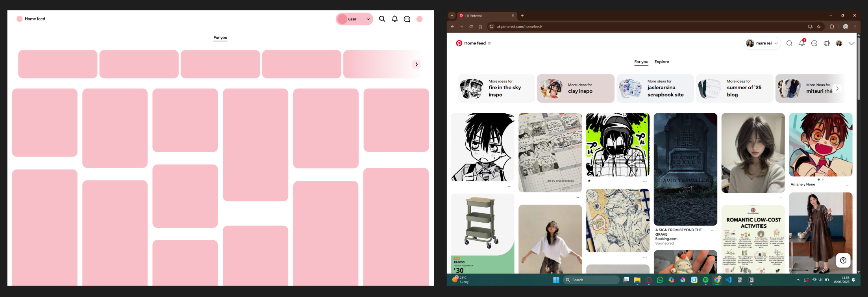The image size is (868, 297).
Task: Open Pinterest notifications bell with badge
Action: point(801,43)
